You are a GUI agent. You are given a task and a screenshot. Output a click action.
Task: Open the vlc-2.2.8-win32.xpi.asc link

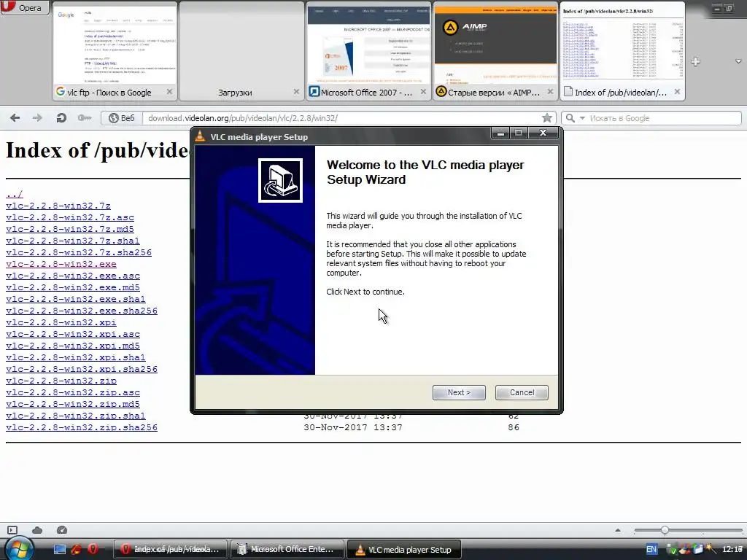click(x=73, y=334)
